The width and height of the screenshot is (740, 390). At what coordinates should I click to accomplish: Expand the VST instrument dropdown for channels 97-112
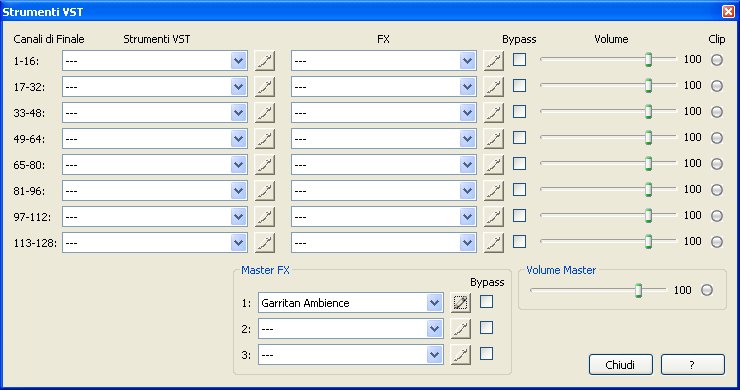coord(239,217)
